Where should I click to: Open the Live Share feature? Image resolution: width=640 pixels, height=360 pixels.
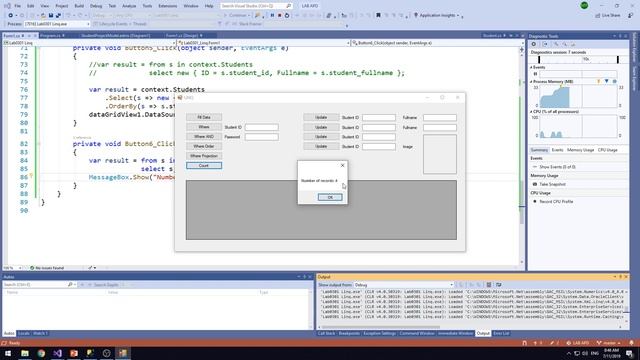click(608, 15)
